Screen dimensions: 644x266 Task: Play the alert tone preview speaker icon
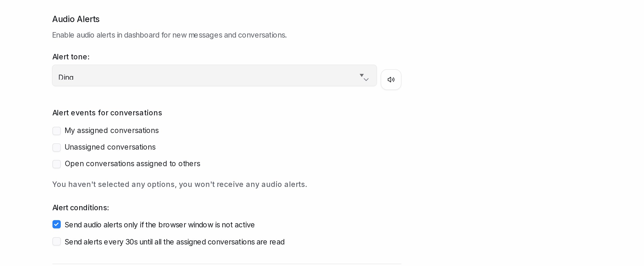click(391, 80)
